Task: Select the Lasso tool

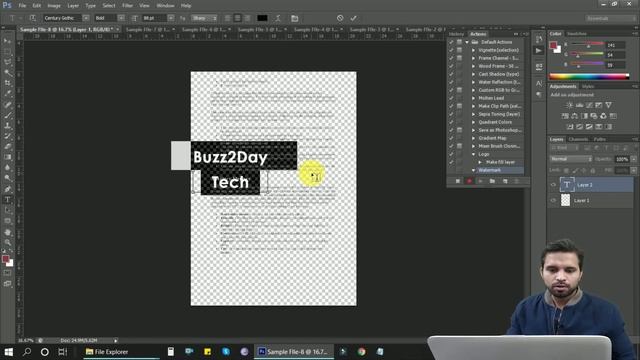Action: point(7,62)
